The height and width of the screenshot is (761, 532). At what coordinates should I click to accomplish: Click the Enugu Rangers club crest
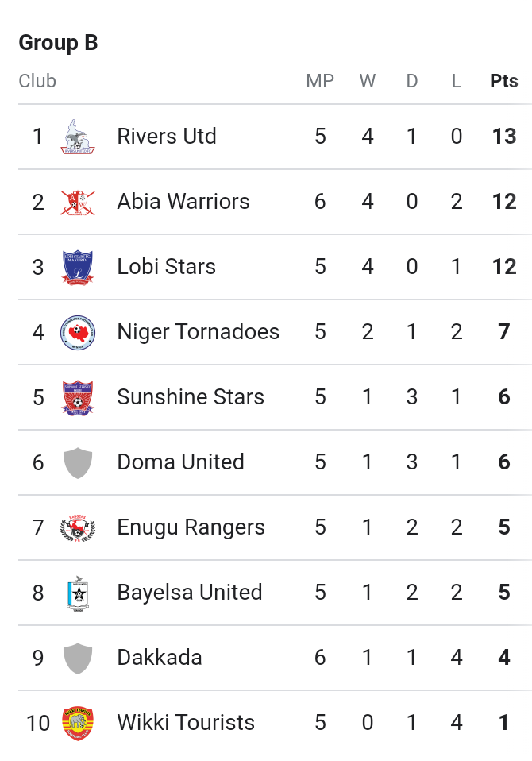tap(78, 528)
